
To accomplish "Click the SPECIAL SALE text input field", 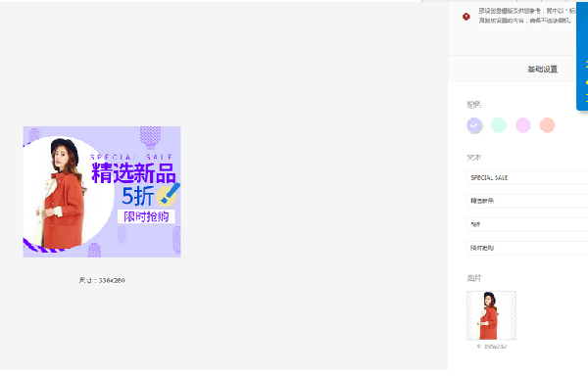I will 527,177.
